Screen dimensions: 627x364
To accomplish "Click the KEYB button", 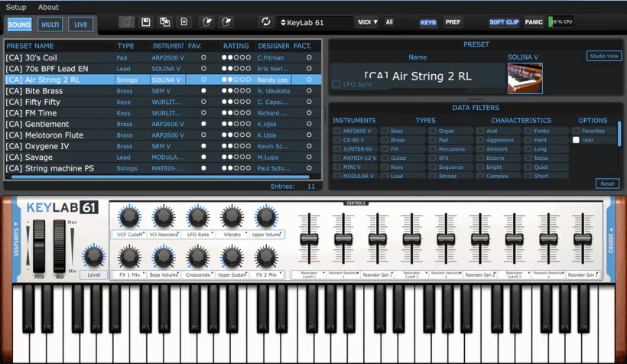I will 428,22.
